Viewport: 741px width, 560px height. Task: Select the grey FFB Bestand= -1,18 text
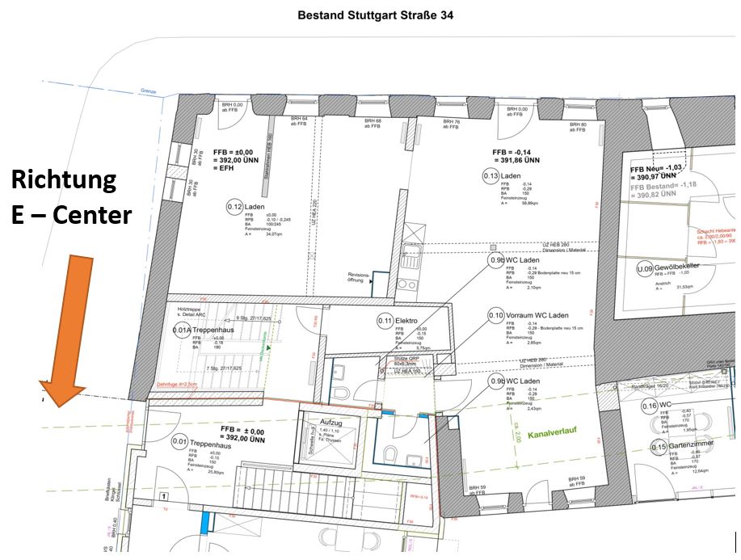click(x=666, y=190)
